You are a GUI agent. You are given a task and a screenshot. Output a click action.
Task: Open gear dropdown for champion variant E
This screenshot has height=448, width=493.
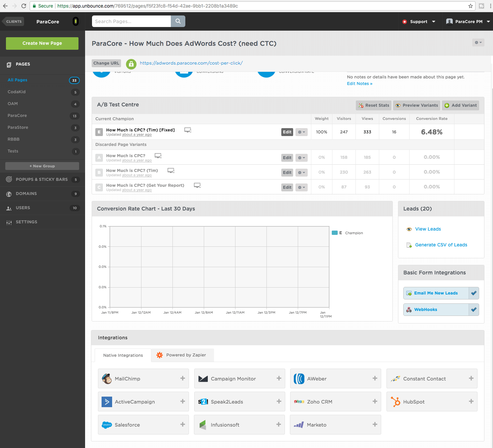coord(301,132)
